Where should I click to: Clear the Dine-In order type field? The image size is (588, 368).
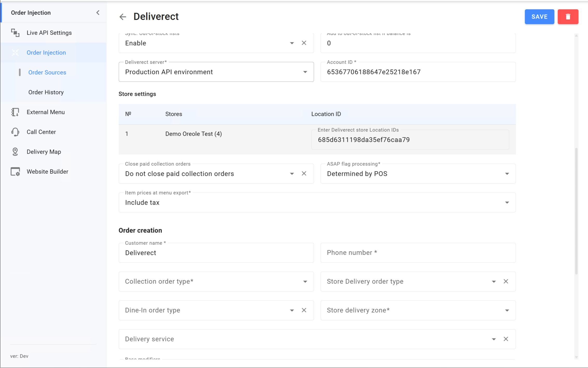click(x=304, y=310)
